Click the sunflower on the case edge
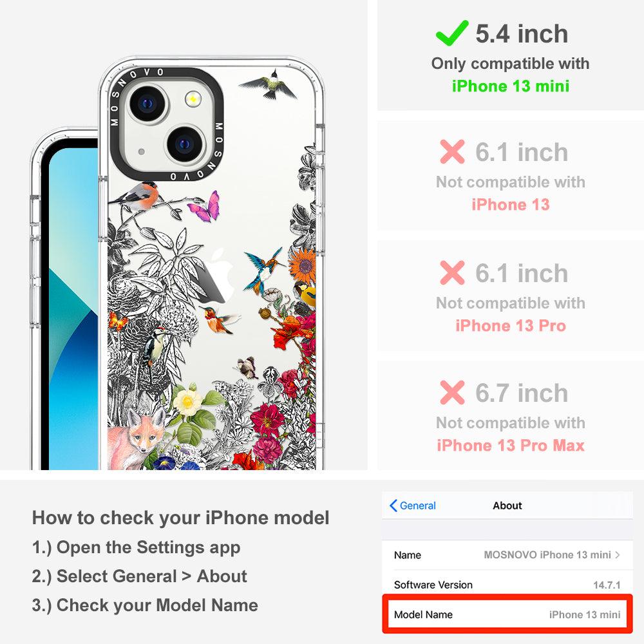The width and height of the screenshot is (644, 644). (x=302, y=265)
